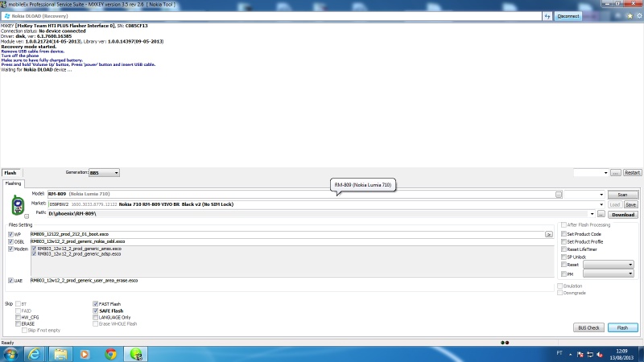Open the PM options dropdown
Viewport: 644px width, 362px height.
click(x=609, y=274)
